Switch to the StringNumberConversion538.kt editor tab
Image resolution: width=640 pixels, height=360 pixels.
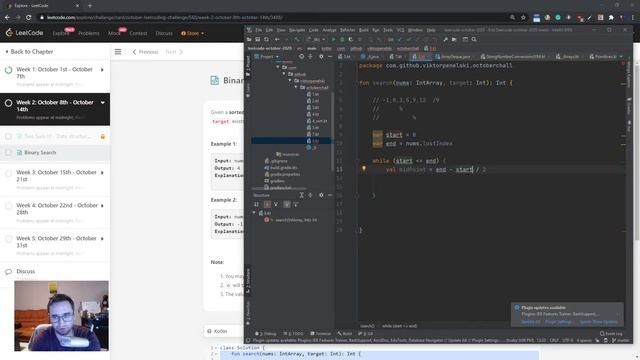click(x=513, y=57)
